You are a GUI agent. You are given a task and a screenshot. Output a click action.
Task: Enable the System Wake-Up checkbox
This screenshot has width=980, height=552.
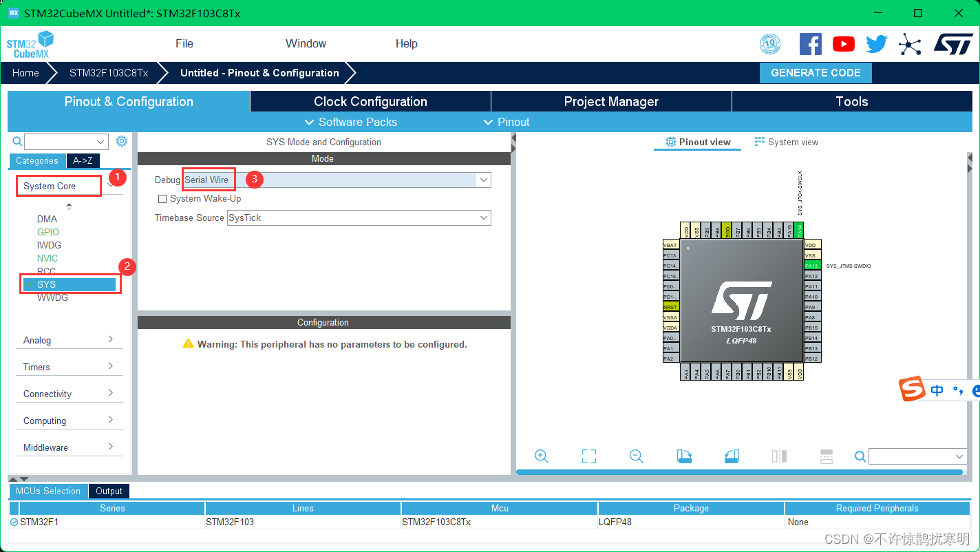tap(162, 199)
